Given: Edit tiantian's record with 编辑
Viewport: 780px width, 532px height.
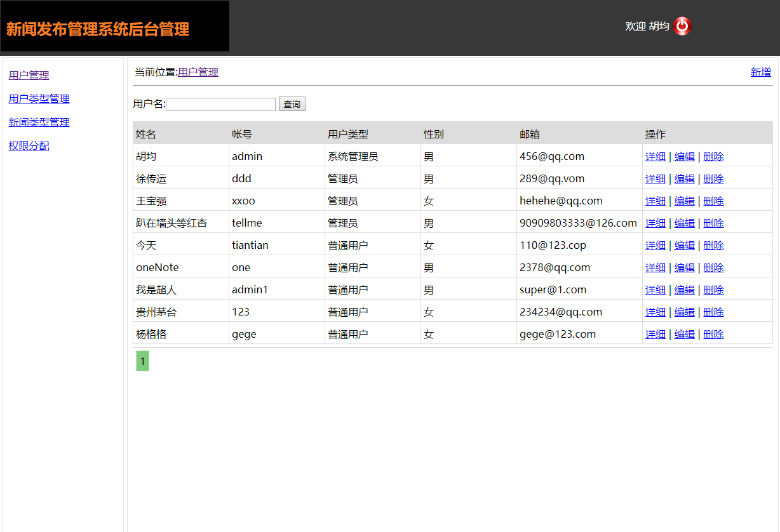Looking at the screenshot, I should [x=684, y=245].
